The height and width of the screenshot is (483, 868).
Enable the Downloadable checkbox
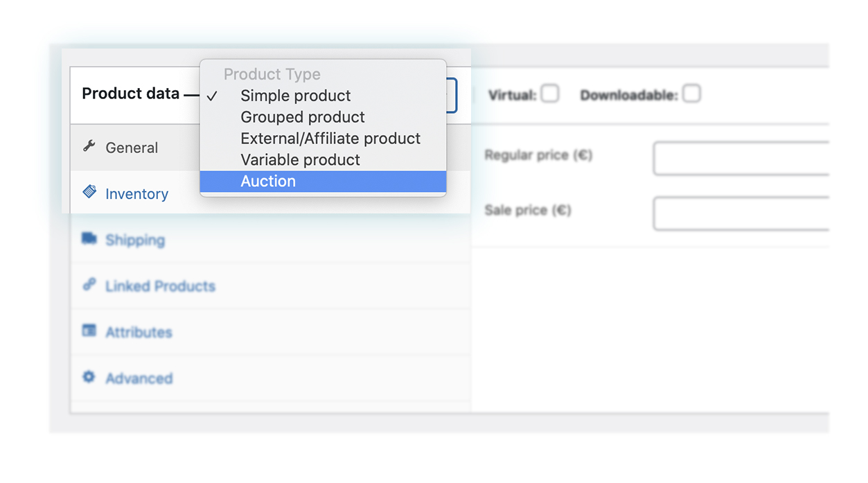(x=691, y=94)
